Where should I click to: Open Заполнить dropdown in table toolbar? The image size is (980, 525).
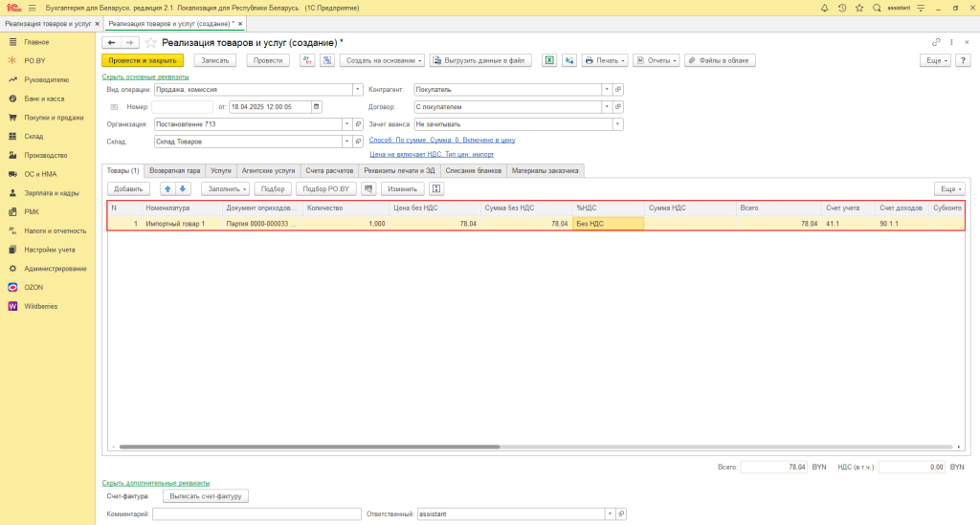pos(226,188)
